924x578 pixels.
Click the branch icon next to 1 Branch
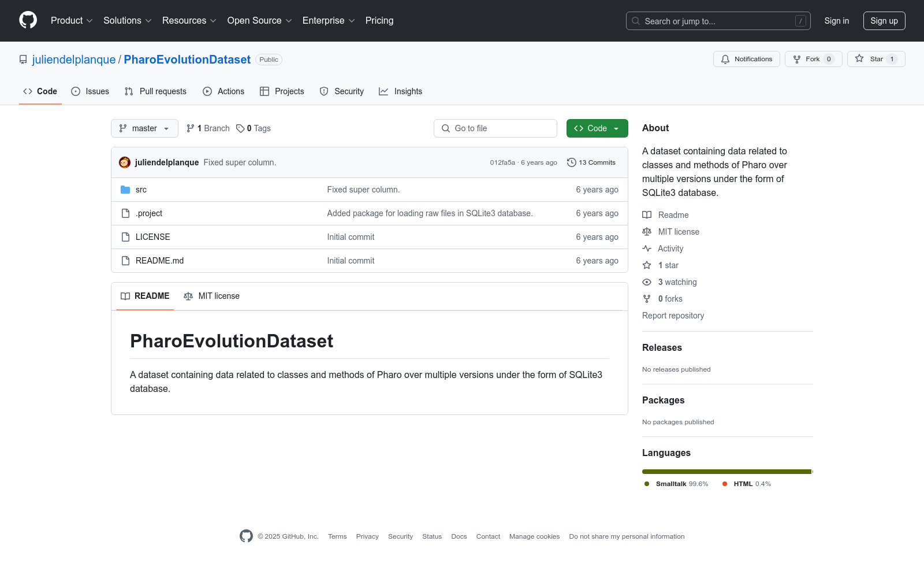click(x=191, y=128)
